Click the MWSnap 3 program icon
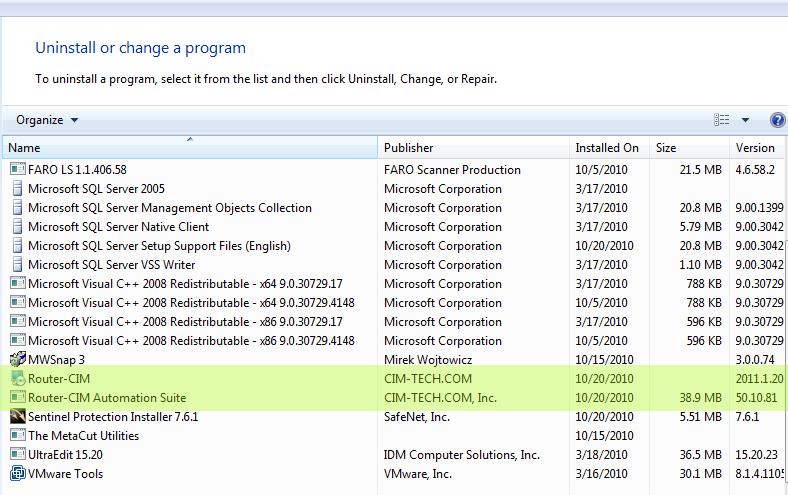The image size is (788, 495). (x=18, y=359)
